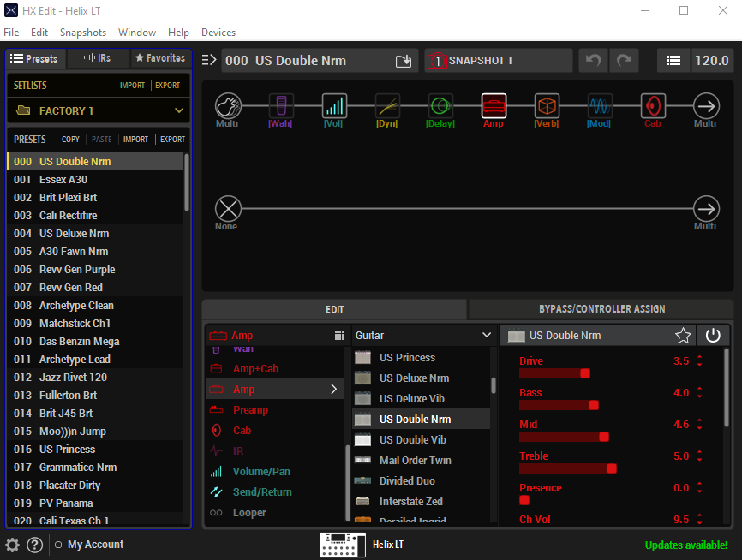
Task: Click the setlists EXPORT button
Action: [168, 85]
